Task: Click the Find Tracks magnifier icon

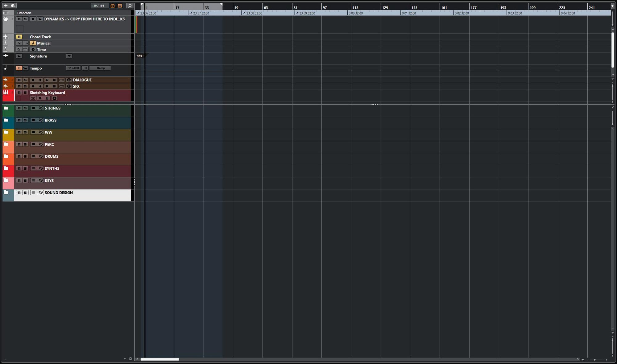Action: (x=130, y=6)
